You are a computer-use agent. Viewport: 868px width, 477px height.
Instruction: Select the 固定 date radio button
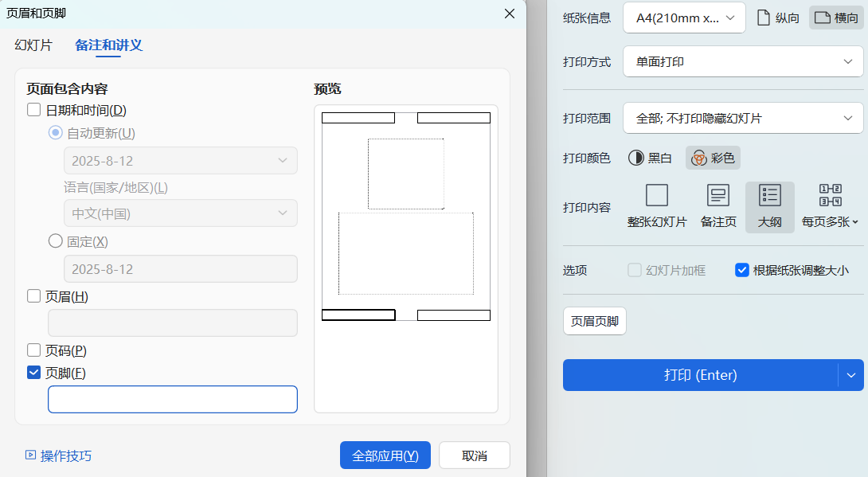[x=56, y=240]
